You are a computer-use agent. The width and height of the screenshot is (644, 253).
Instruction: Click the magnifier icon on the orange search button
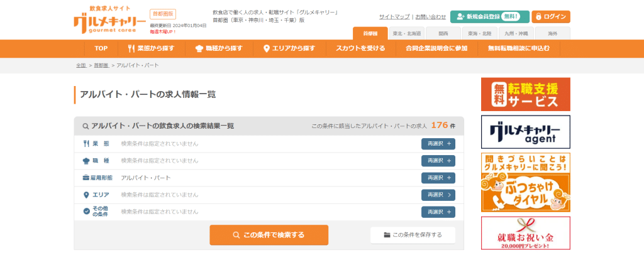click(236, 235)
